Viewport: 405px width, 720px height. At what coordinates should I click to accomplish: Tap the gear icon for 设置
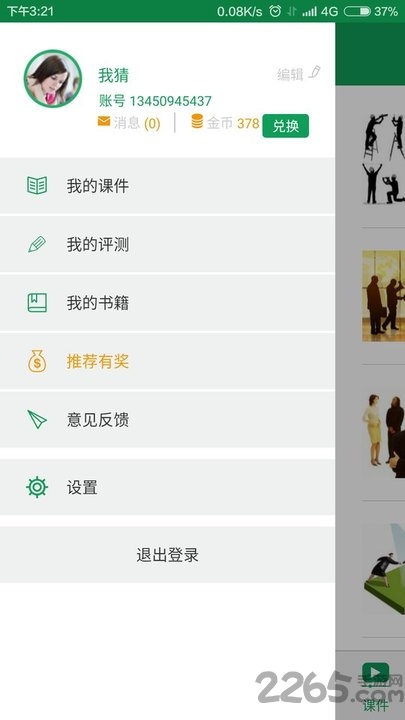tap(37, 487)
